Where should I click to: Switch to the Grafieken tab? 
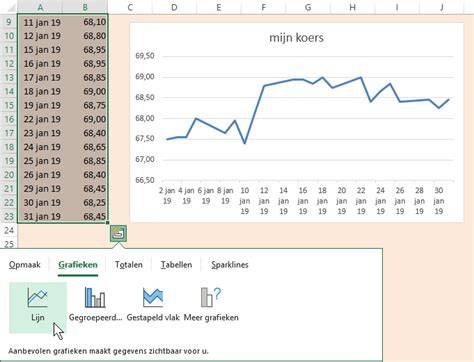click(78, 265)
